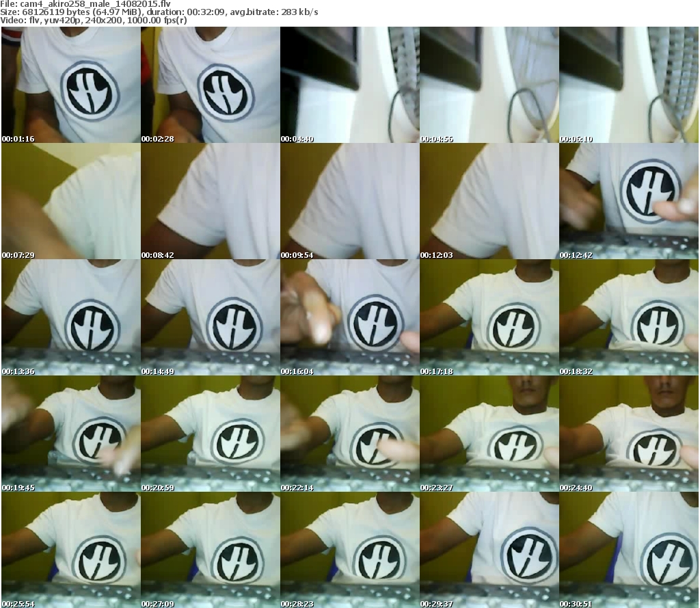Select the frame thumbnail at 00:25:54

71,549
